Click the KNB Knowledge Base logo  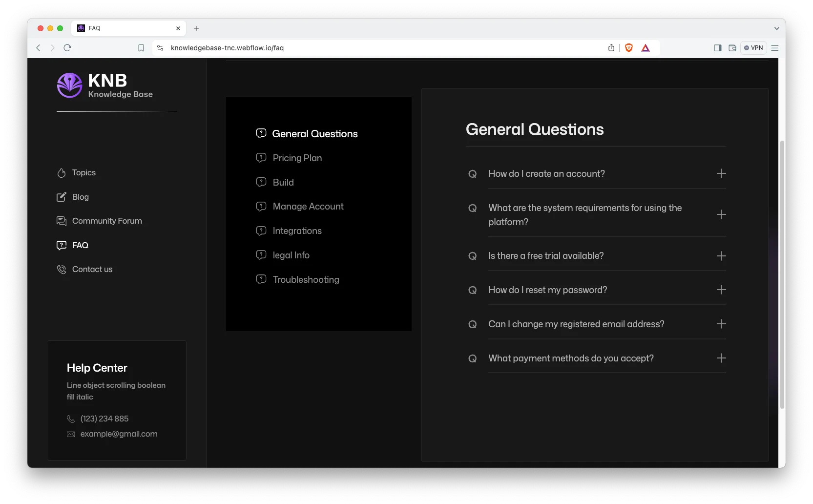[104, 85]
